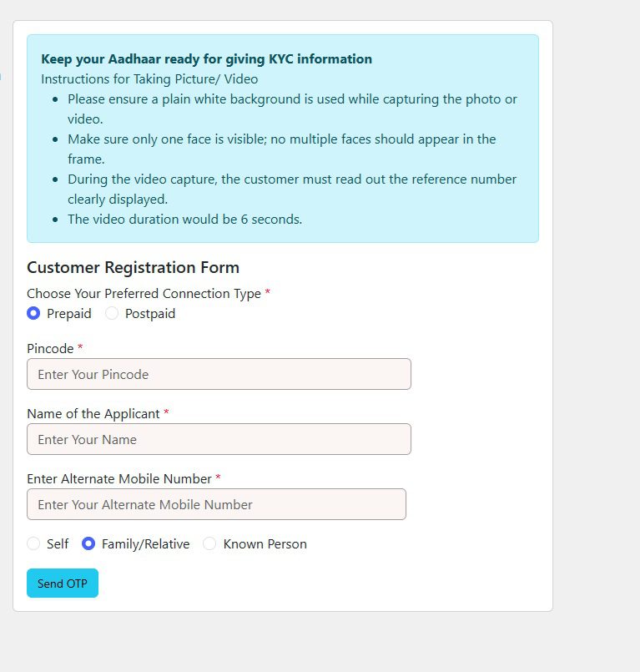Choose the Postpaid radio button

(112, 314)
